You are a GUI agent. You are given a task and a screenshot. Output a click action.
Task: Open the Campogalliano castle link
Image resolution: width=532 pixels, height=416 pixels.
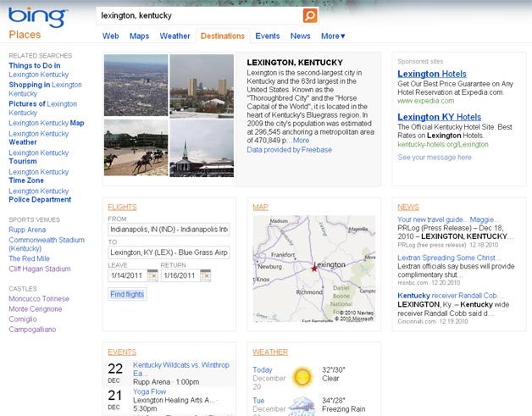pyautogui.click(x=32, y=329)
